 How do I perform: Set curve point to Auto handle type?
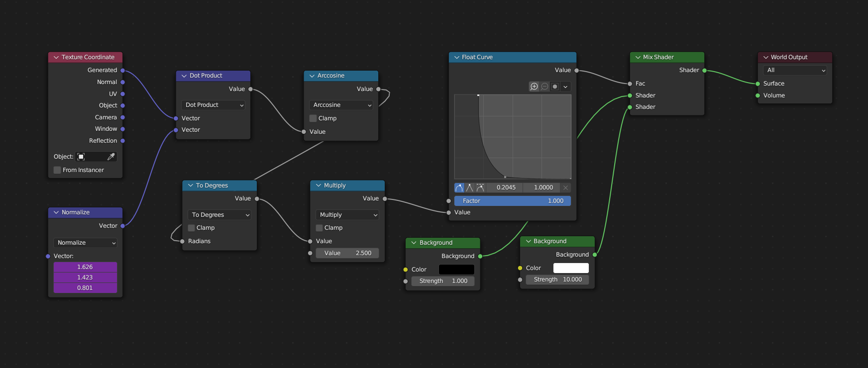459,187
